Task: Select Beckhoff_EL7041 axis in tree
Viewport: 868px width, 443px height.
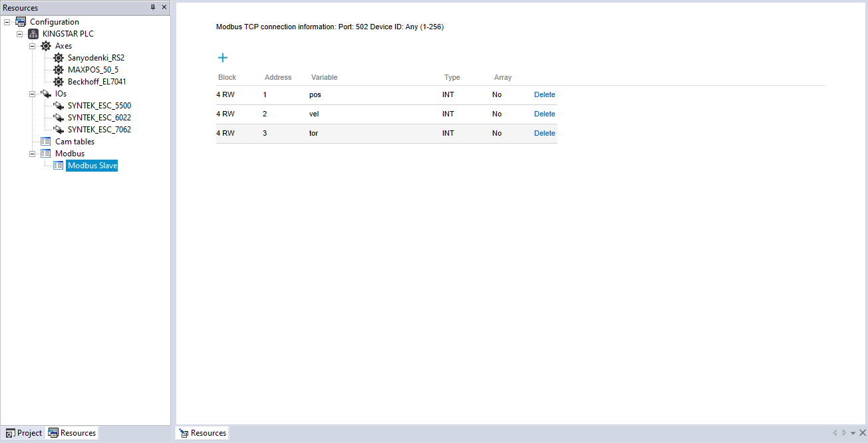Action: (96, 82)
